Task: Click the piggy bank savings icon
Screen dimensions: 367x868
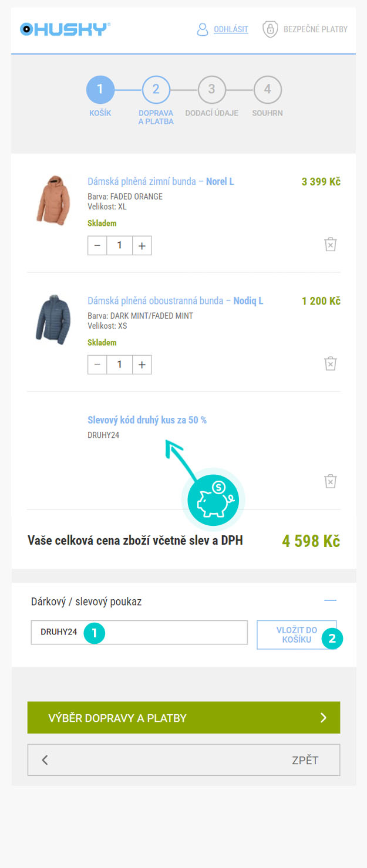Action: [x=213, y=500]
